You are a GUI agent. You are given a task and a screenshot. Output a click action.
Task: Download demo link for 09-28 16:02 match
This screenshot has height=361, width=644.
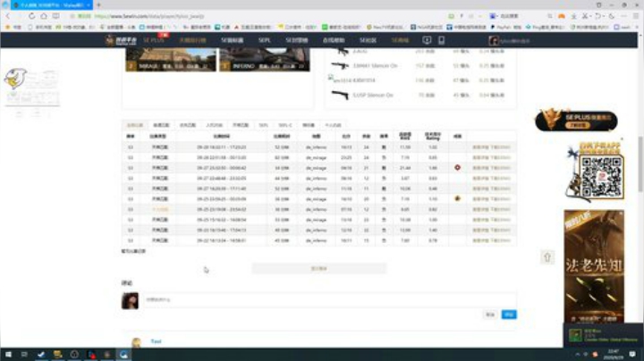pyautogui.click(x=500, y=147)
